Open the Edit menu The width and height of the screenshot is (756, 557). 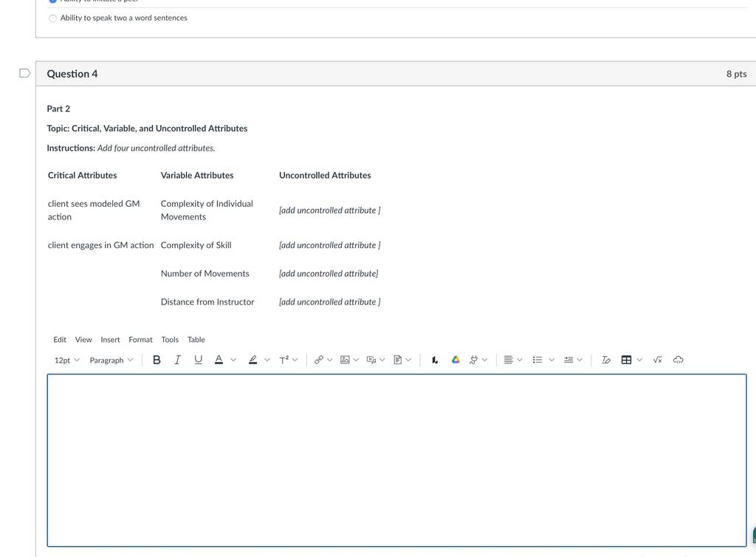click(60, 340)
